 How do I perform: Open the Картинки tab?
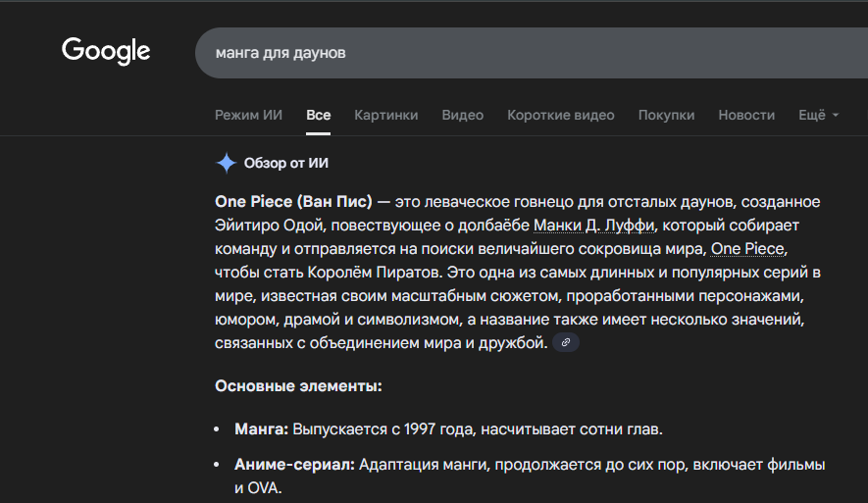pos(385,115)
